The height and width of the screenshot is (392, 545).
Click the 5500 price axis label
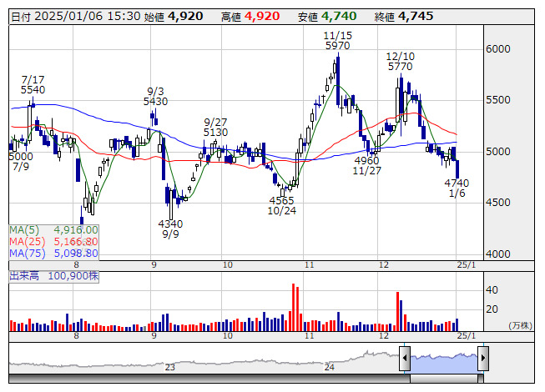[498, 100]
